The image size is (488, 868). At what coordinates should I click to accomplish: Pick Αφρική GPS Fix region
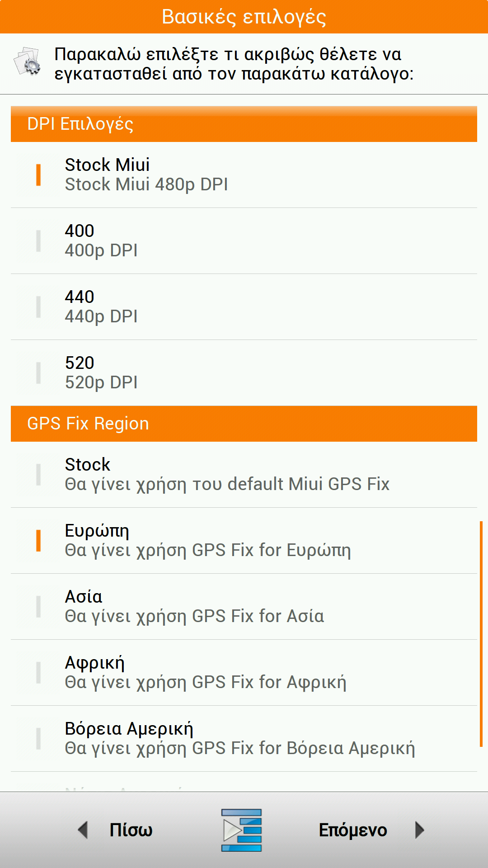(x=244, y=673)
